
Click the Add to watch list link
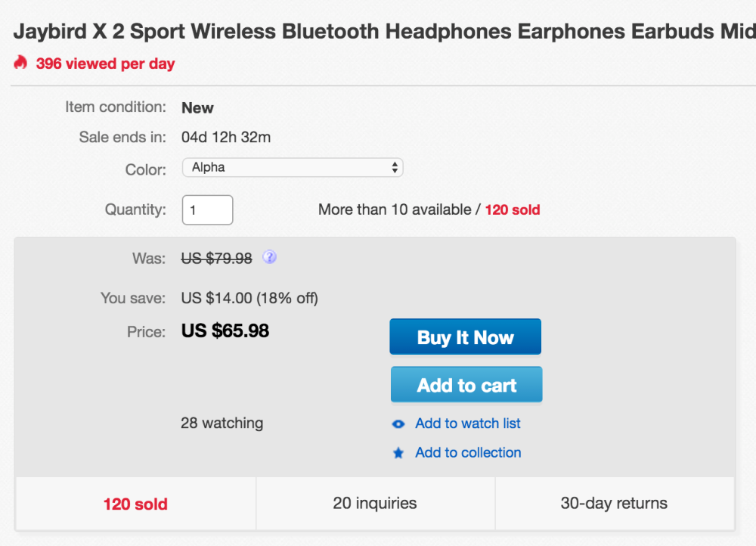(x=467, y=423)
